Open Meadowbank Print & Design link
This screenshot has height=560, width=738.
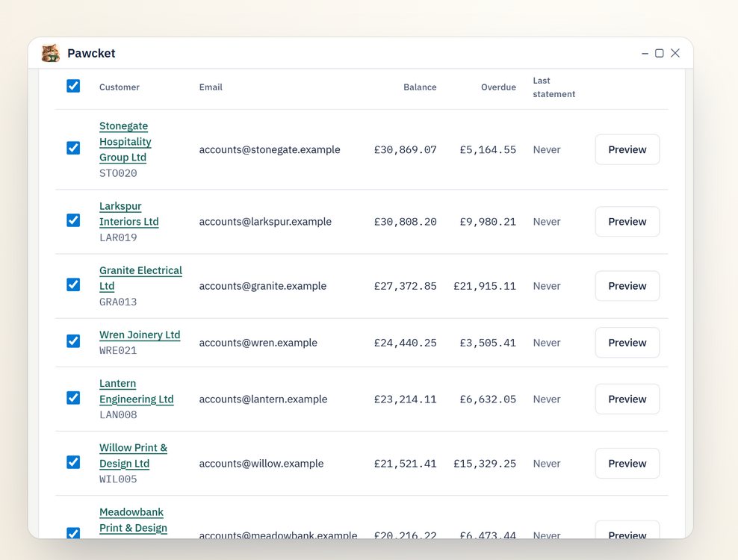click(133, 520)
